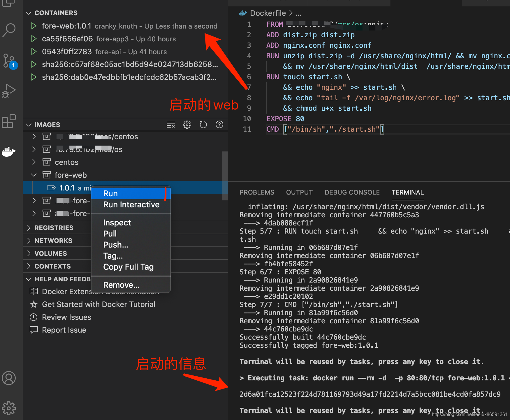Choose Run from the context menu
Screen dimensions: 510x420
pos(131,193)
